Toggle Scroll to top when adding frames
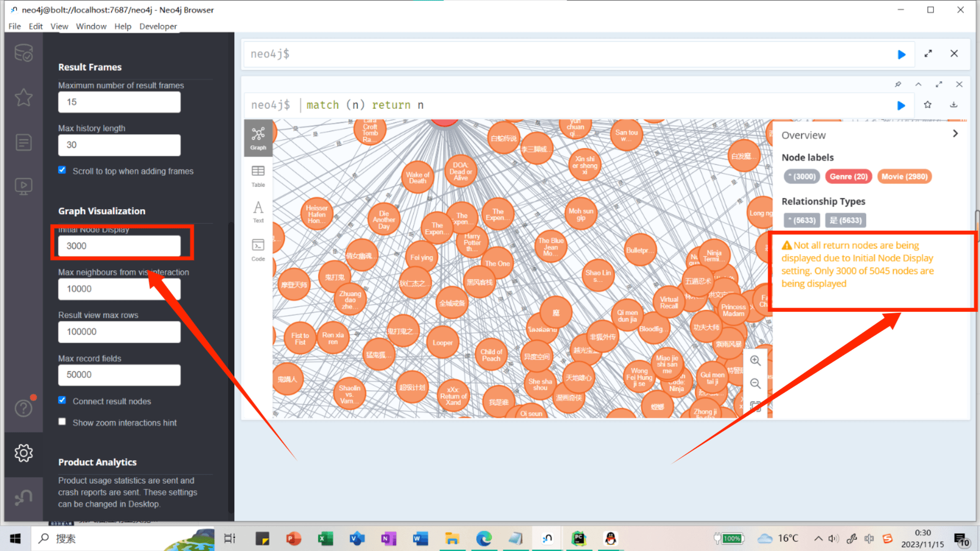 [x=62, y=170]
